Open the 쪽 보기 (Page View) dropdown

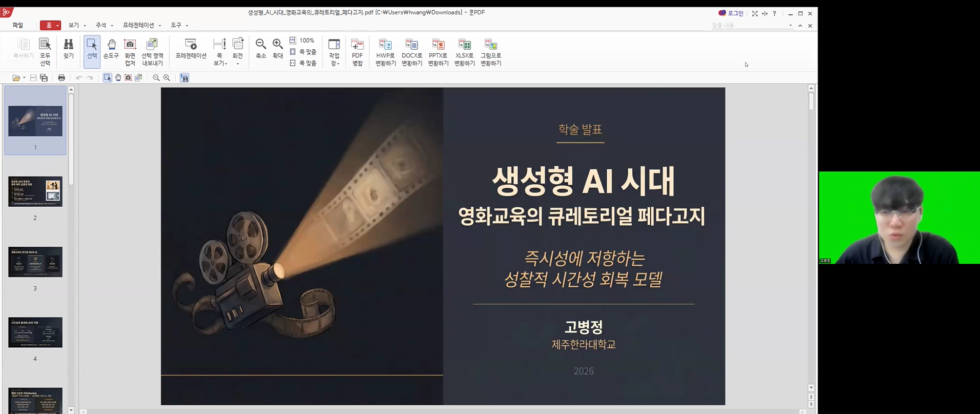pos(219,52)
